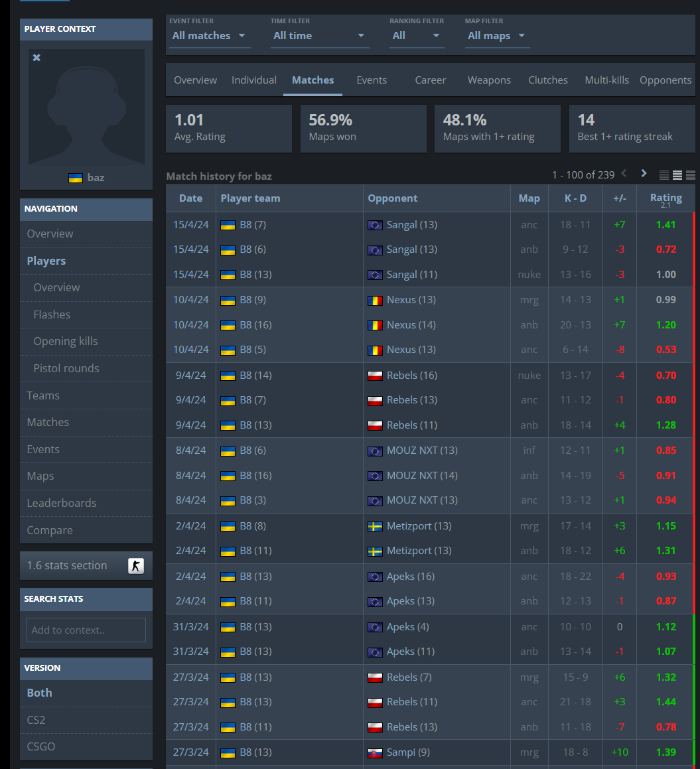Screen dimensions: 700x769
Task: Open Sampi (9) opponent link
Action: 408,752
